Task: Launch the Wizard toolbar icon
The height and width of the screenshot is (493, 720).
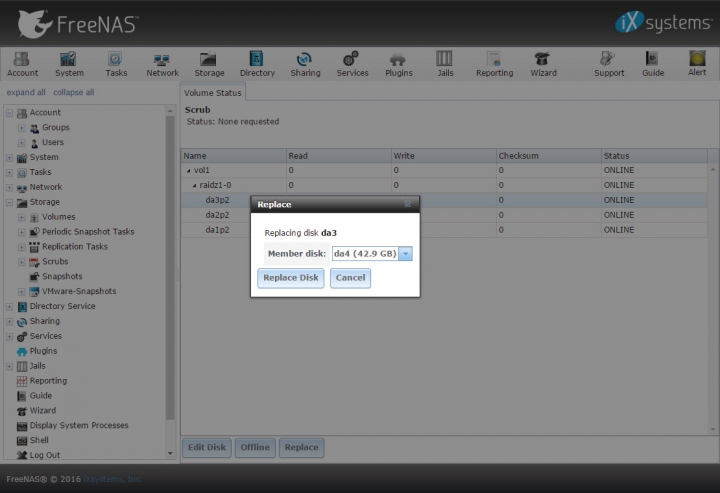Action: (543, 64)
